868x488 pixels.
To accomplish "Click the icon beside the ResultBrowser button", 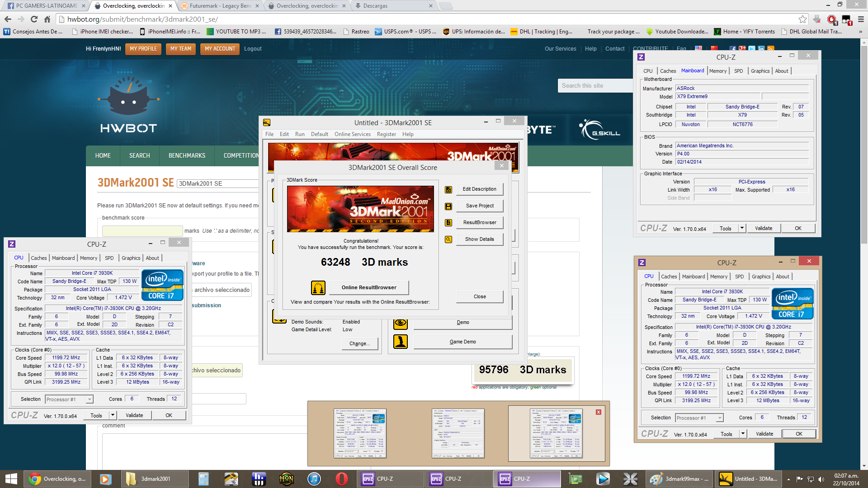I will (x=448, y=223).
